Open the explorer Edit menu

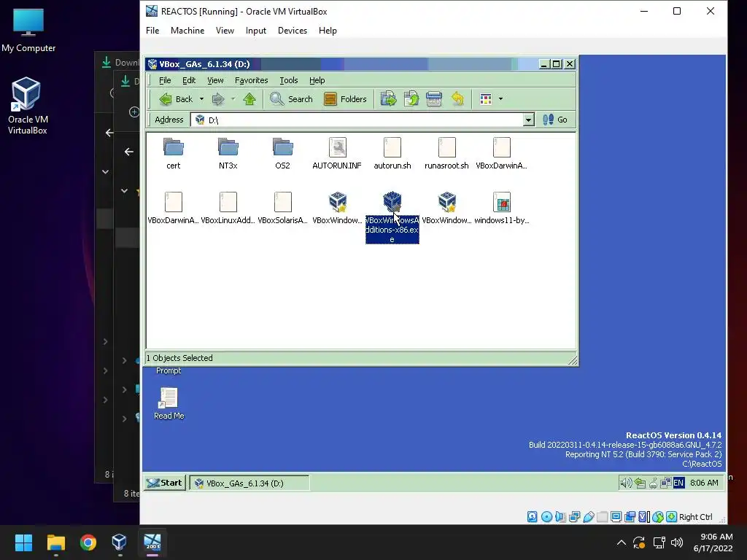coord(189,80)
